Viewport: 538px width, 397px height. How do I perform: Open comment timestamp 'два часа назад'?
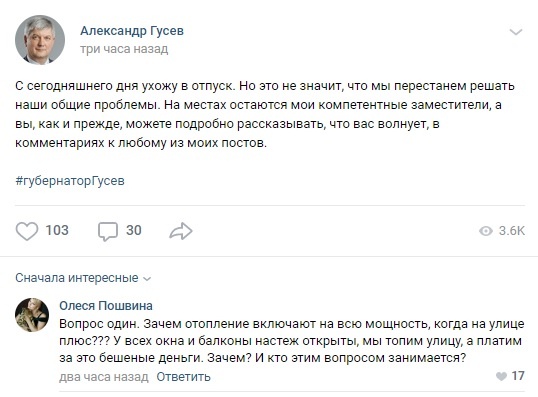104,377
